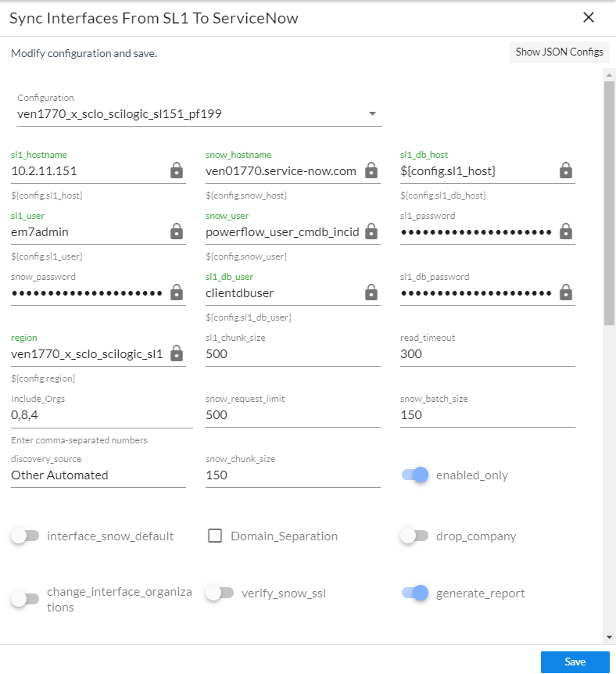Click the scroll down arrow on scrollbar
616x674 pixels.
click(607, 637)
